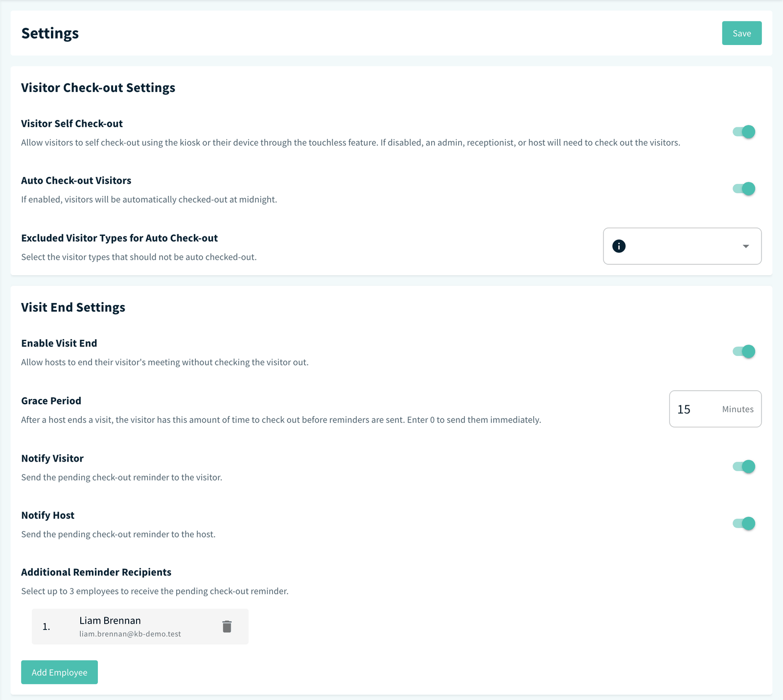
Task: Click the Excluded Visitor Types for Auto Check-out label
Action: coord(119,238)
